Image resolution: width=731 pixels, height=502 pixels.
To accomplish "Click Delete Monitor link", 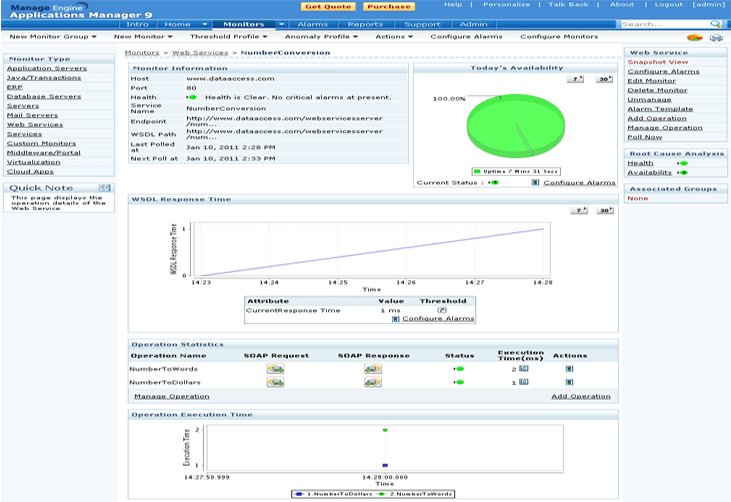I will (x=657, y=90).
